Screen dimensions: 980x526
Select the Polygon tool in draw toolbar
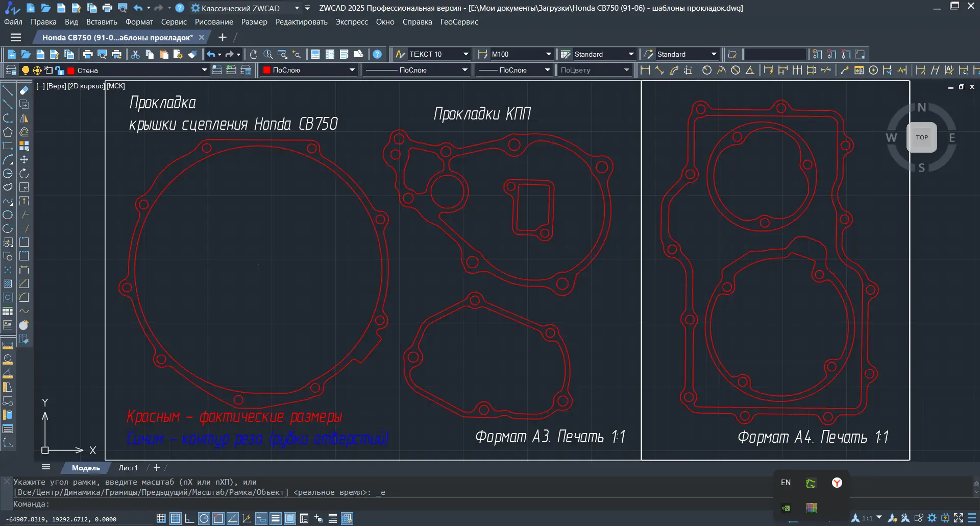(8, 132)
